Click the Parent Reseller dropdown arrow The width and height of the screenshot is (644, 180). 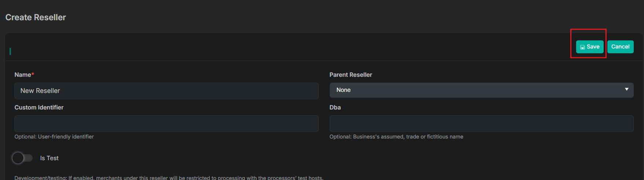point(626,89)
